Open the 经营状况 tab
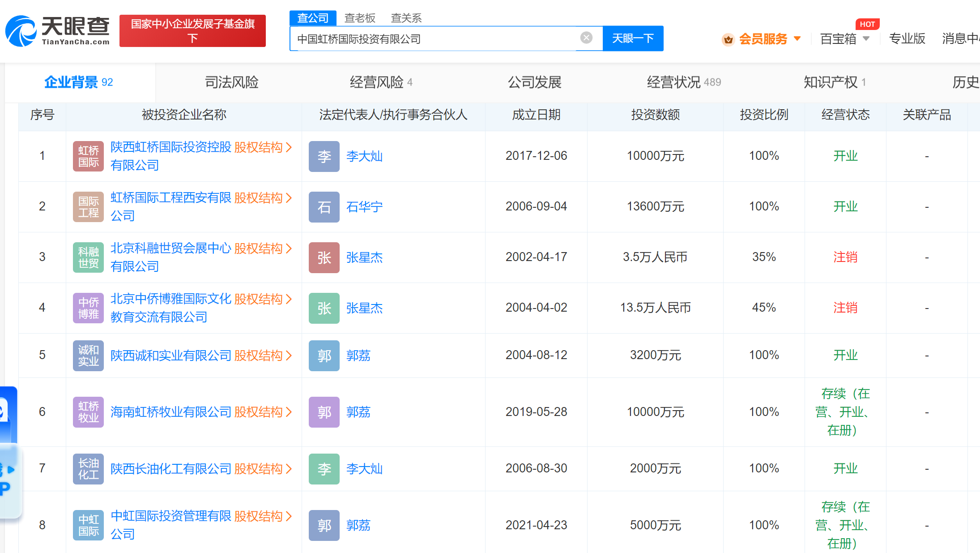This screenshot has height=553, width=980. pos(684,82)
